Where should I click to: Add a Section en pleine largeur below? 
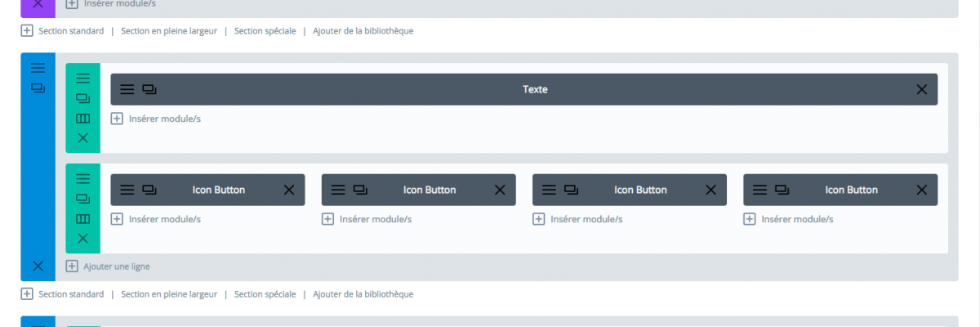click(169, 293)
